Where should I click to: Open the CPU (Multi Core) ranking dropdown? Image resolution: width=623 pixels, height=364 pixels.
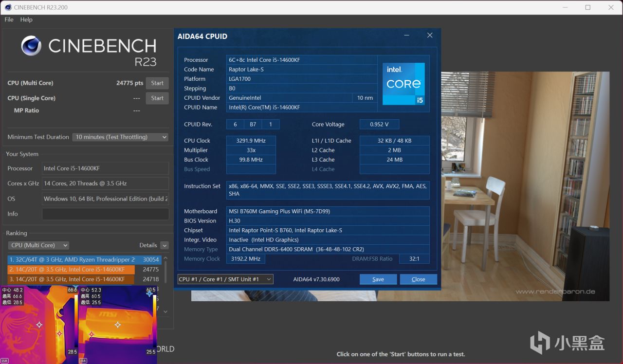pos(38,245)
